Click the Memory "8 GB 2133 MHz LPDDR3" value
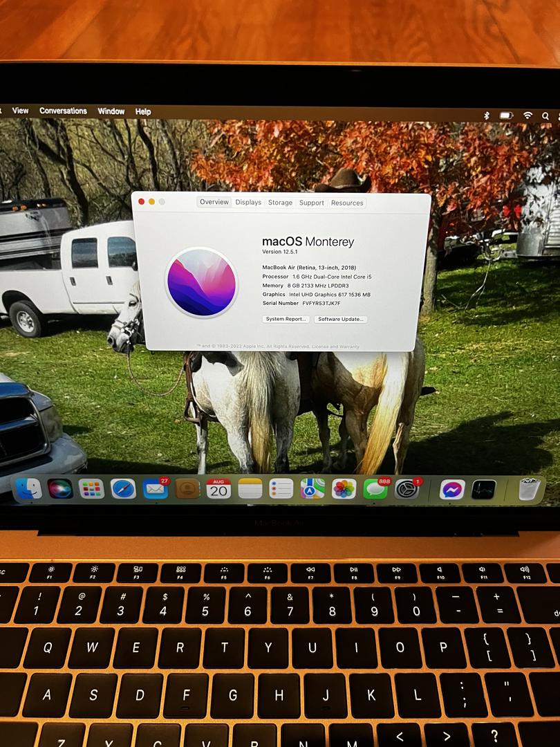The height and width of the screenshot is (747, 560). (318, 286)
